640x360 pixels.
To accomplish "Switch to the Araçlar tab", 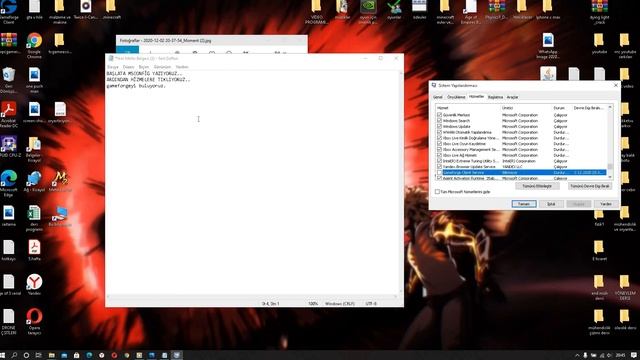I will click(x=512, y=97).
